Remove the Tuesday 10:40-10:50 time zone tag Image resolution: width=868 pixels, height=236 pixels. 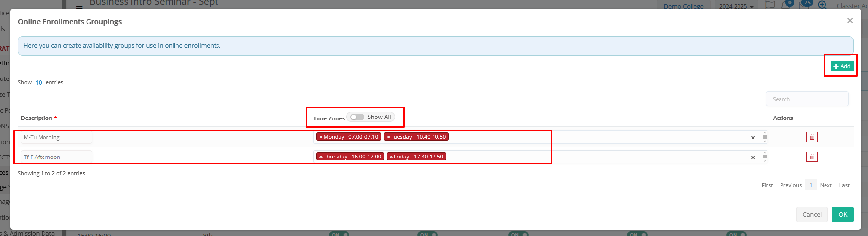point(388,137)
